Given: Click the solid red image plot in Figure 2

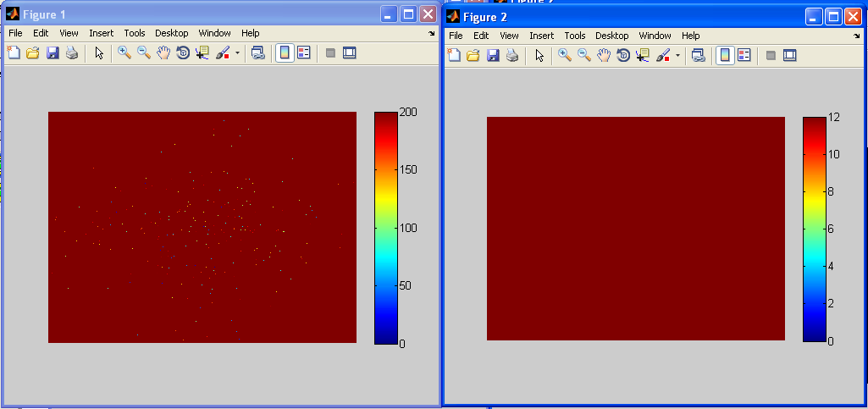Looking at the screenshot, I should [x=636, y=229].
